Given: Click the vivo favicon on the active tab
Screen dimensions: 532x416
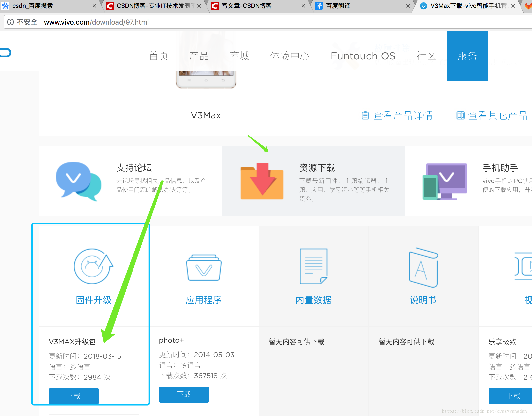Looking at the screenshot, I should click(423, 6).
